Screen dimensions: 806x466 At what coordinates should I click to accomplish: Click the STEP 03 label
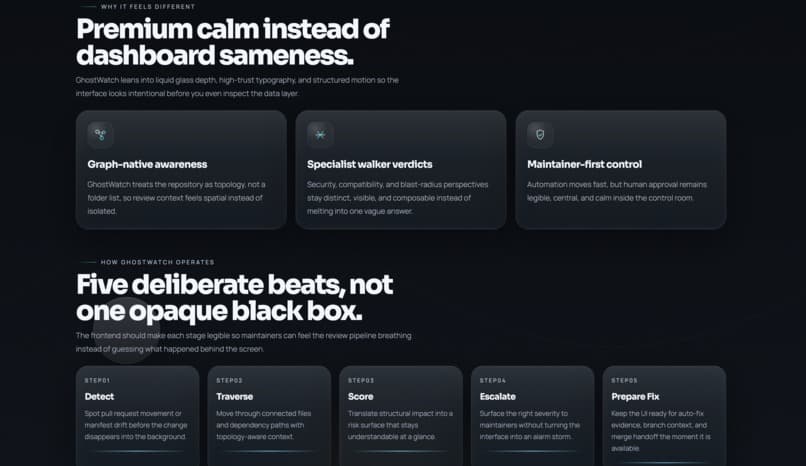[x=361, y=381]
